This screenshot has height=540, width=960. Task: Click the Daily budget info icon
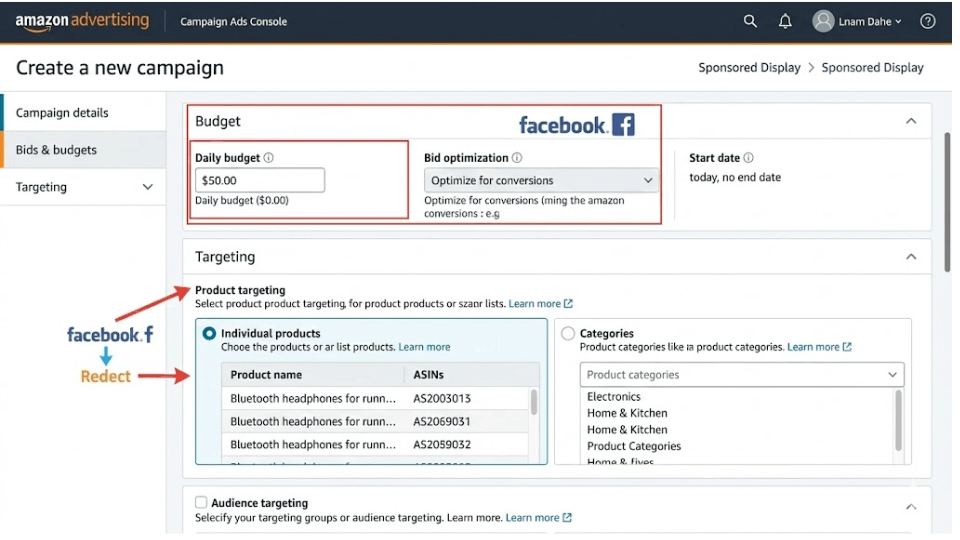[x=269, y=158]
